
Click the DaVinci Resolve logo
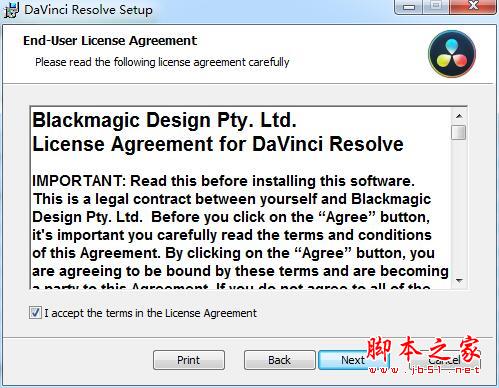click(452, 54)
